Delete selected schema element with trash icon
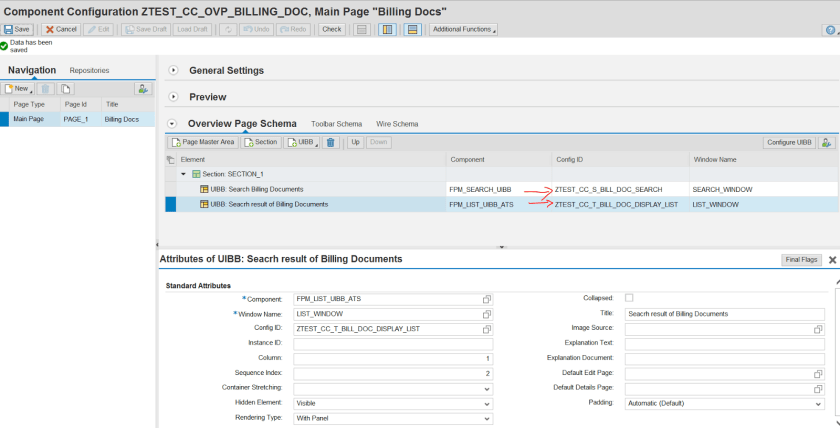The height and width of the screenshot is (428, 840). 331,143
